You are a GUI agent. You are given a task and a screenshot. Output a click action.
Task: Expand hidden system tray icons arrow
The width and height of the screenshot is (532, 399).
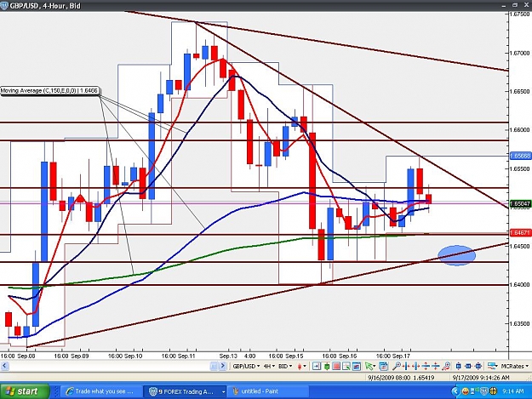[455, 391]
